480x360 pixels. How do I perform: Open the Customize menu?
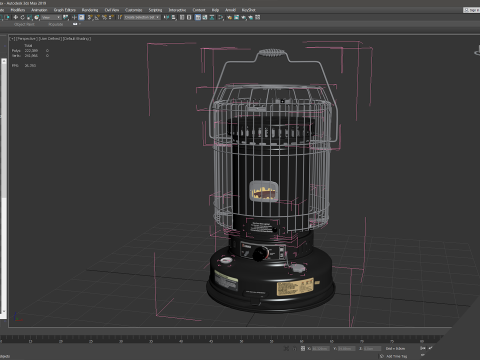(134, 10)
